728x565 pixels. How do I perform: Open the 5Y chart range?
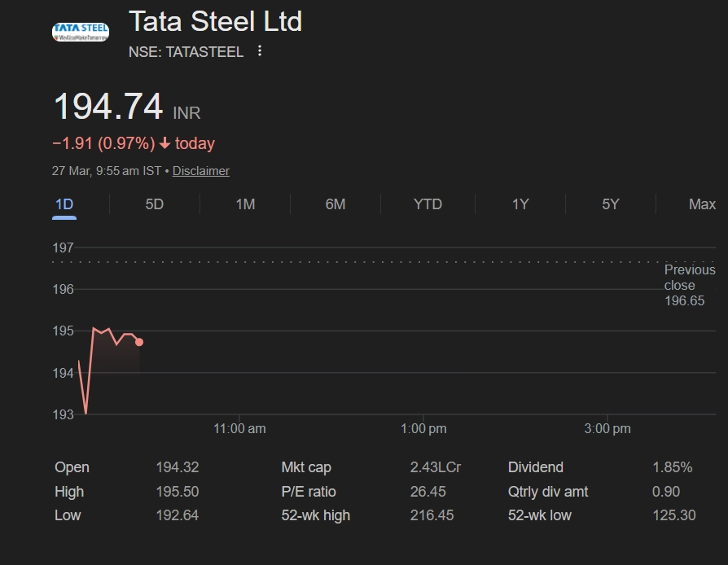(x=611, y=204)
